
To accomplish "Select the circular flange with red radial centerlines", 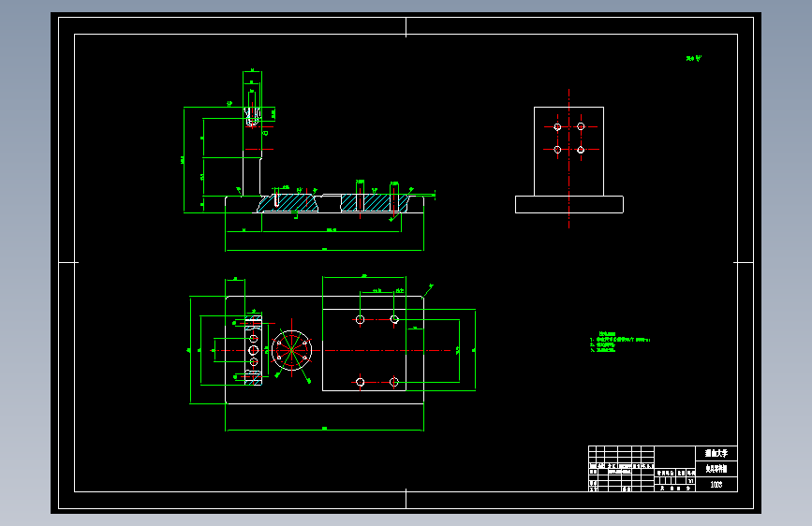I will point(291,350).
